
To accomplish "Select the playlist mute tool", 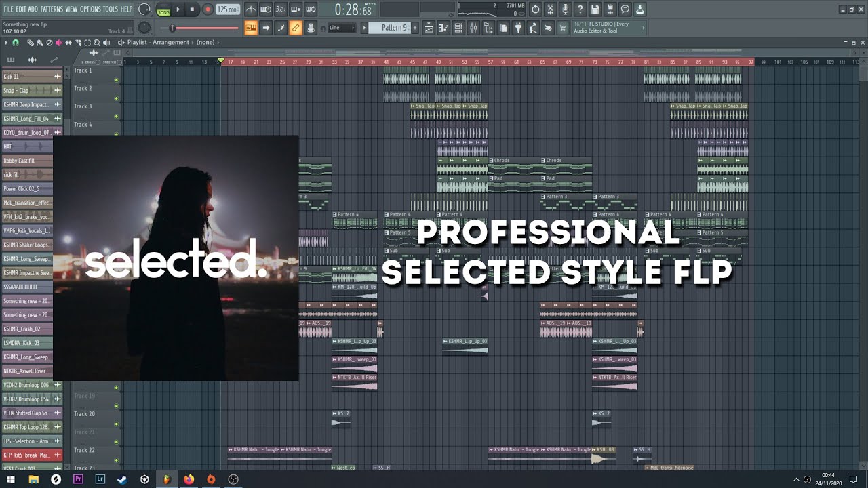I will click(59, 43).
